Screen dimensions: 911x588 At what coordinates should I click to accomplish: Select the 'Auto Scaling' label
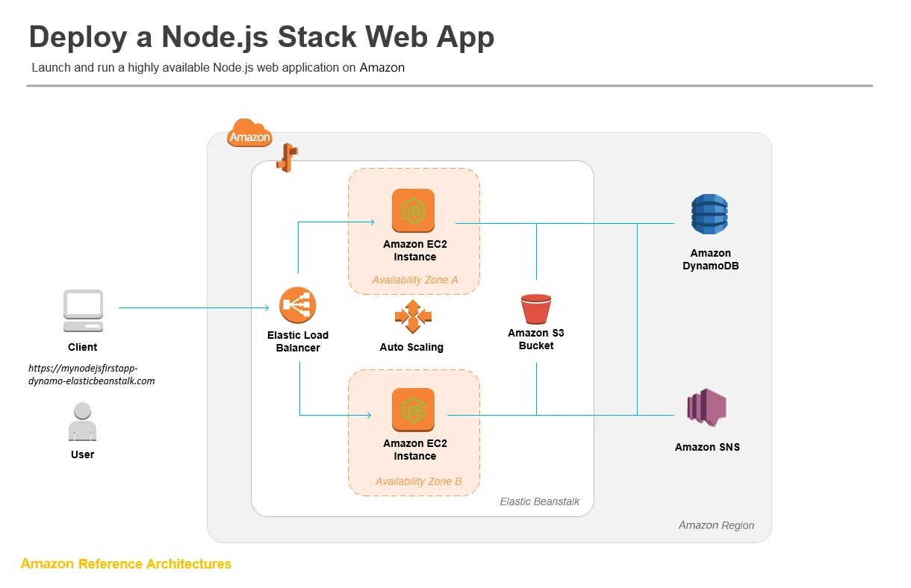(x=411, y=347)
